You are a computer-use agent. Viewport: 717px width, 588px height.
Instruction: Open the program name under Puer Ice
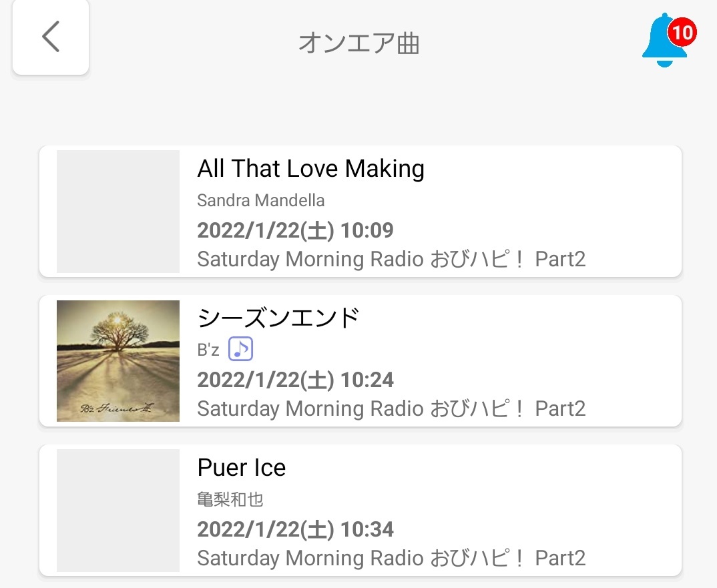pos(391,558)
